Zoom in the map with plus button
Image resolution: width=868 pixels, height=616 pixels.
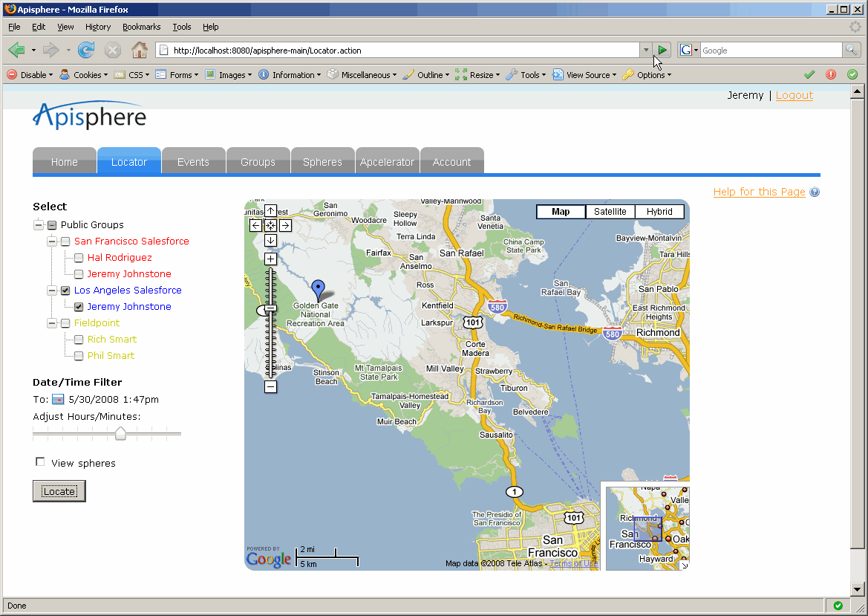(271, 259)
